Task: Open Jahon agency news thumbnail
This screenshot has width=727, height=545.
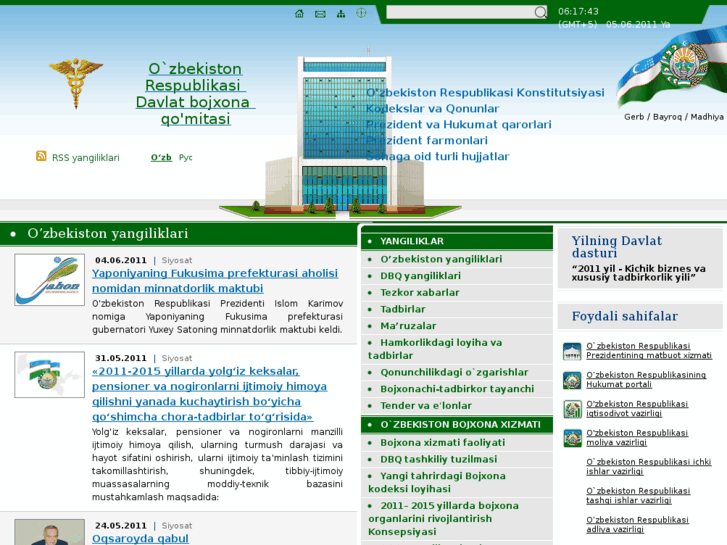Action: tap(50, 279)
